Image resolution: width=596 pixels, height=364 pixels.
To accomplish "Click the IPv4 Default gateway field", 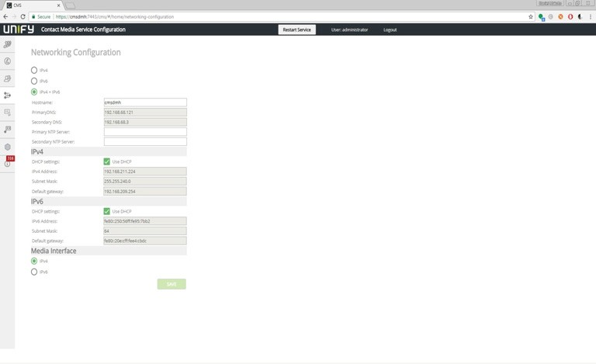I will pyautogui.click(x=145, y=191).
